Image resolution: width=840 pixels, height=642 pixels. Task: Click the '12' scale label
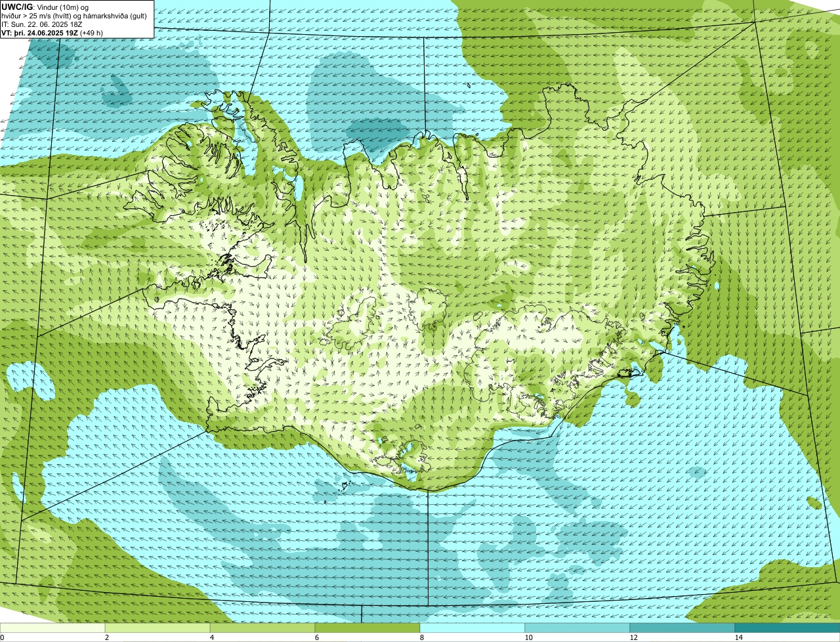click(633, 637)
